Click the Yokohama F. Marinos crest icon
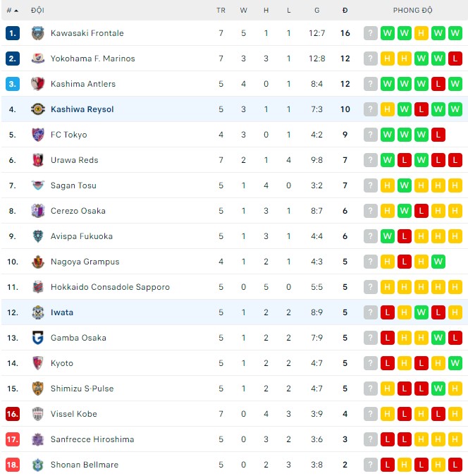Screen dimensions: 468x476 point(38,59)
